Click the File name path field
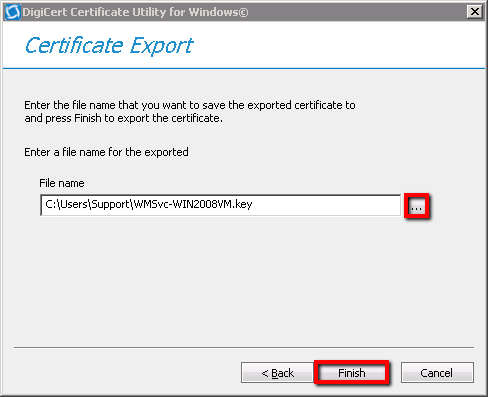This screenshot has width=488, height=397. click(x=220, y=205)
